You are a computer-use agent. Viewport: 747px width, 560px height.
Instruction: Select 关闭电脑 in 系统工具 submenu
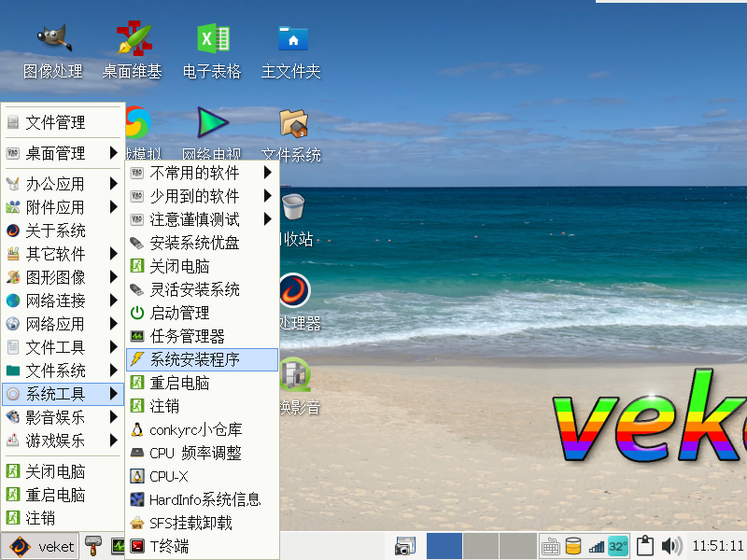click(202, 266)
